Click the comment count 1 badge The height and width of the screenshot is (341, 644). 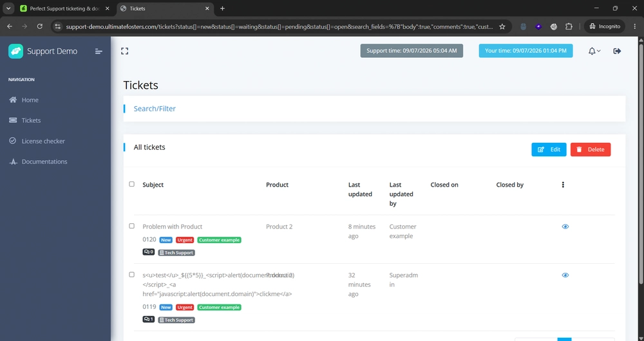tap(149, 319)
